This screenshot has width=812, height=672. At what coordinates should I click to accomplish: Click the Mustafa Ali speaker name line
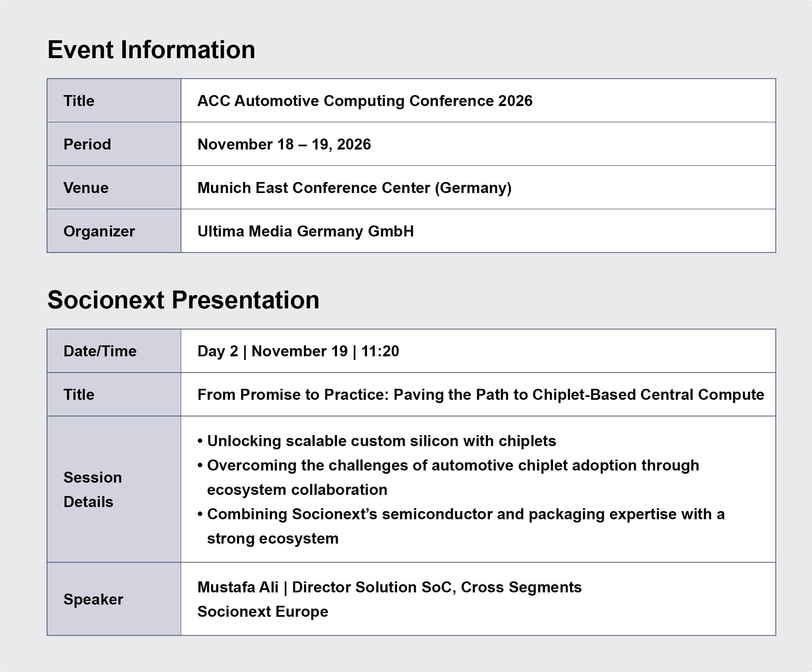click(389, 587)
